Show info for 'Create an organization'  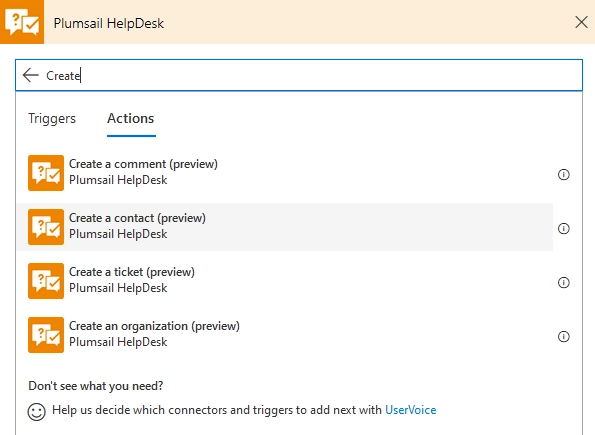[x=564, y=336]
